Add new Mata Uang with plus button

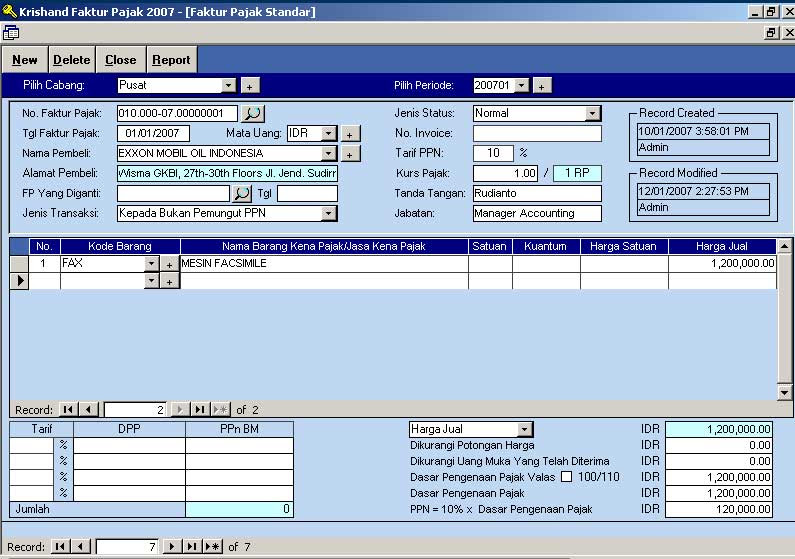[x=350, y=134]
